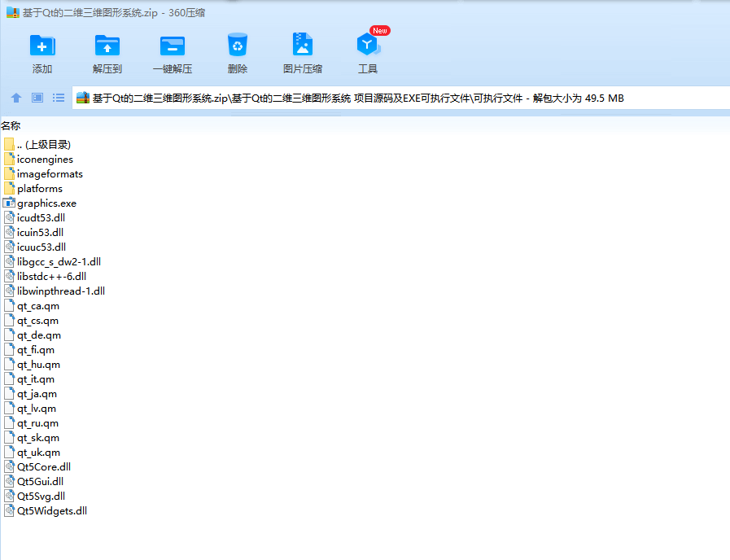Click the qt_ca.qm document icon
This screenshot has height=560, width=730.
[9, 306]
